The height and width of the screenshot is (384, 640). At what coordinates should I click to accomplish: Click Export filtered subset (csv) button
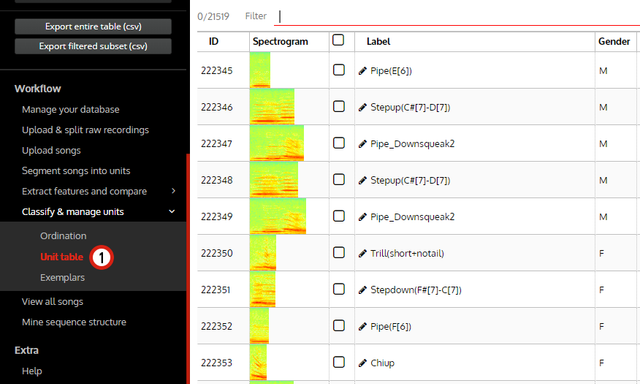[x=93, y=46]
